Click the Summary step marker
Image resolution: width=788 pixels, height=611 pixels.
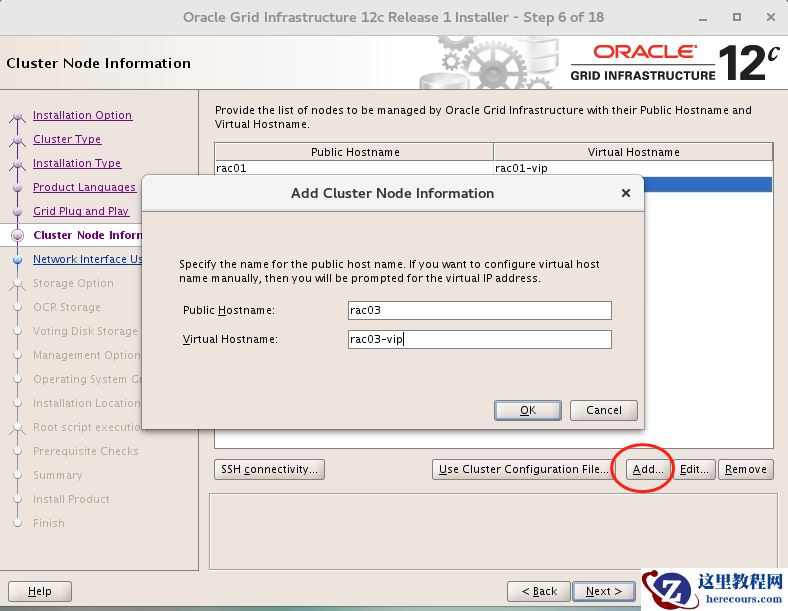pyautogui.click(x=18, y=475)
